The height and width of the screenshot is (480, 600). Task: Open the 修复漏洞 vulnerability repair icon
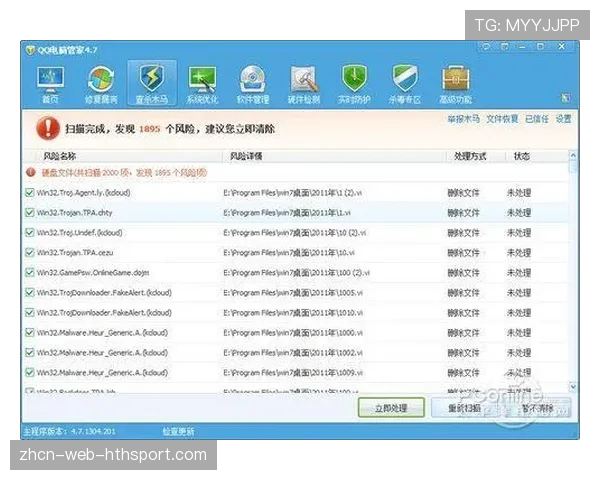(x=101, y=85)
